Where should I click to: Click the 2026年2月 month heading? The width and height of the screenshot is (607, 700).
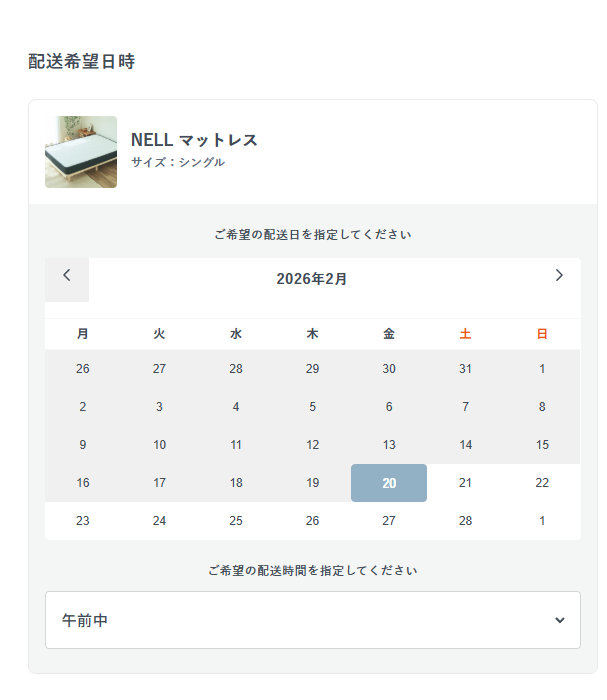coord(312,279)
